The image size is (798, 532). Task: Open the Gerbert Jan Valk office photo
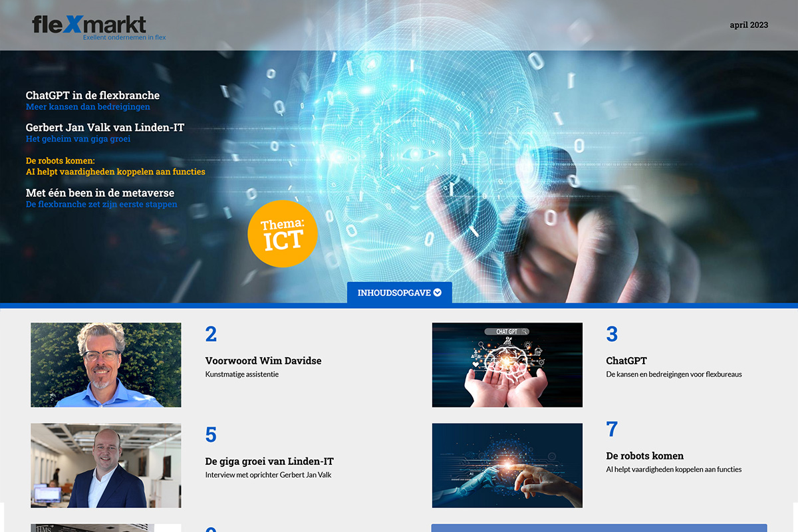pos(106,465)
